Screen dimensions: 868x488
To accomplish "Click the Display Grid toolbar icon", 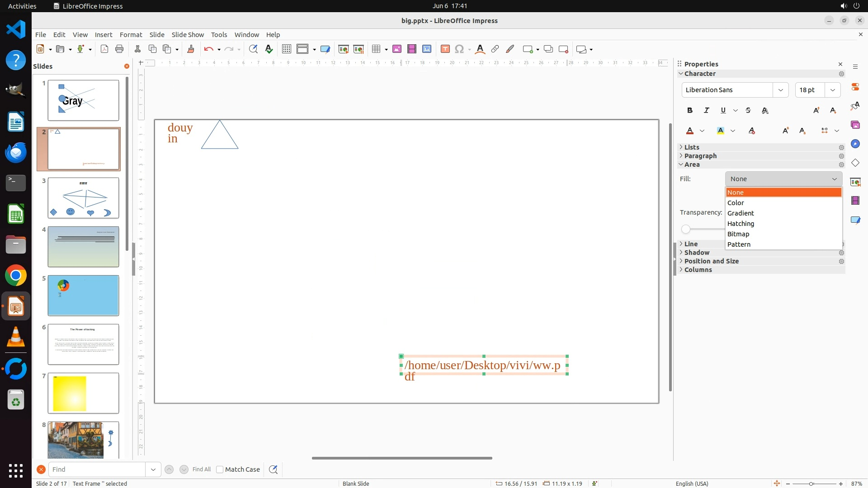I will tap(286, 49).
